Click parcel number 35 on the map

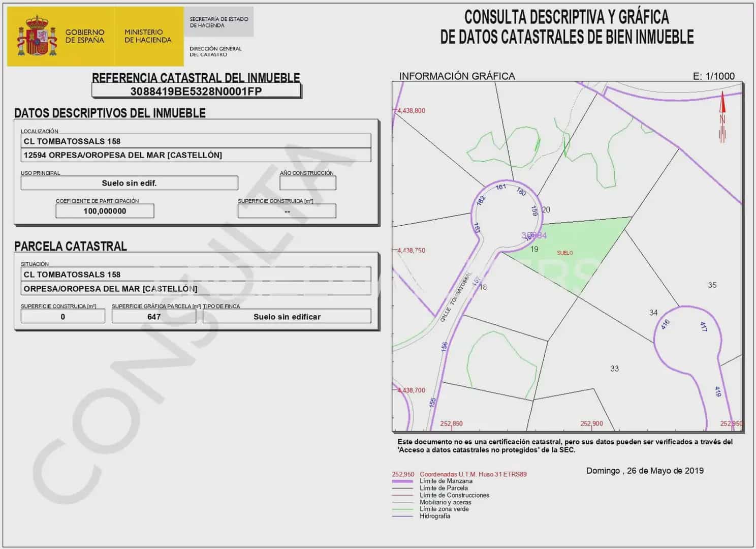[x=712, y=285]
